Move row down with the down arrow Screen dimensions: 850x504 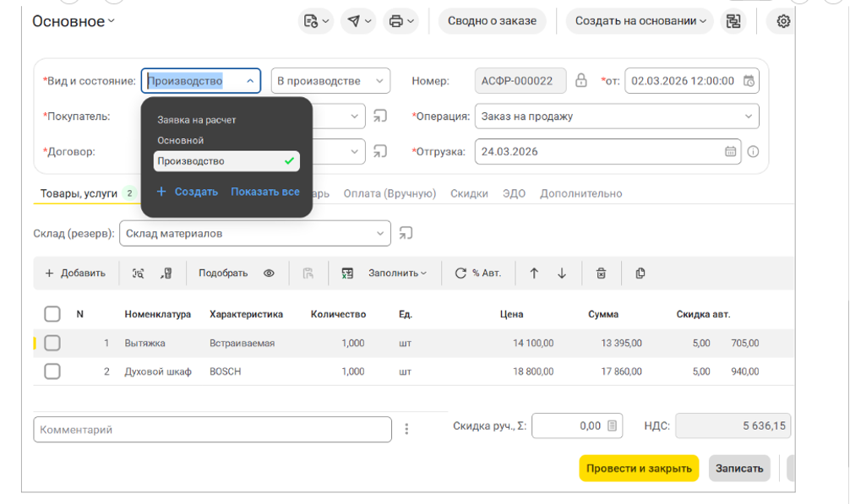[562, 274]
